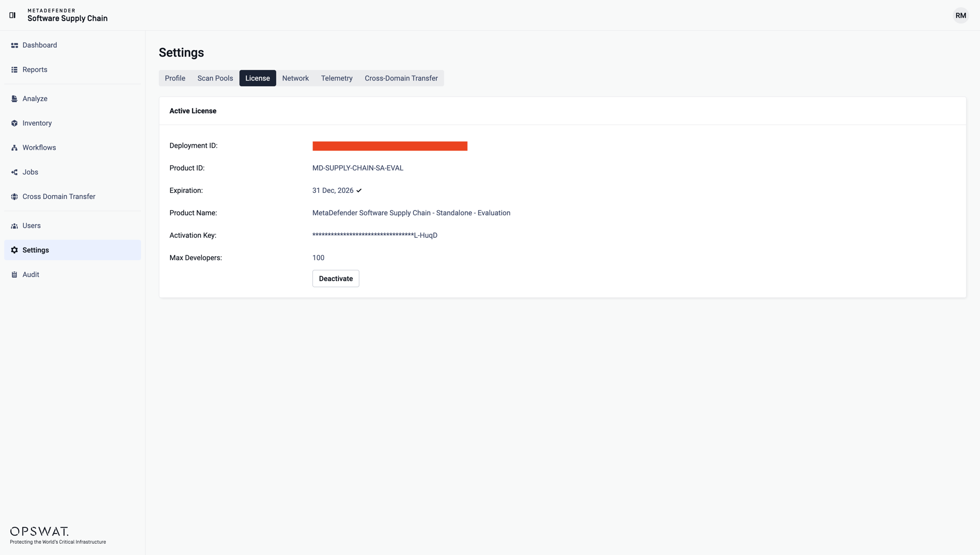Click the Settings gear icon
This screenshot has width=980, height=555.
click(x=14, y=250)
